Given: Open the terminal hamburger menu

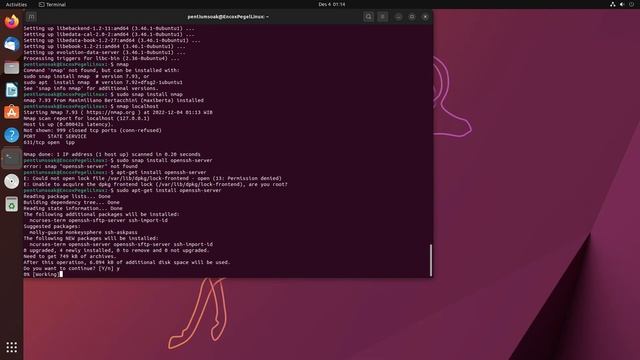Looking at the screenshot, I should coord(382,17).
